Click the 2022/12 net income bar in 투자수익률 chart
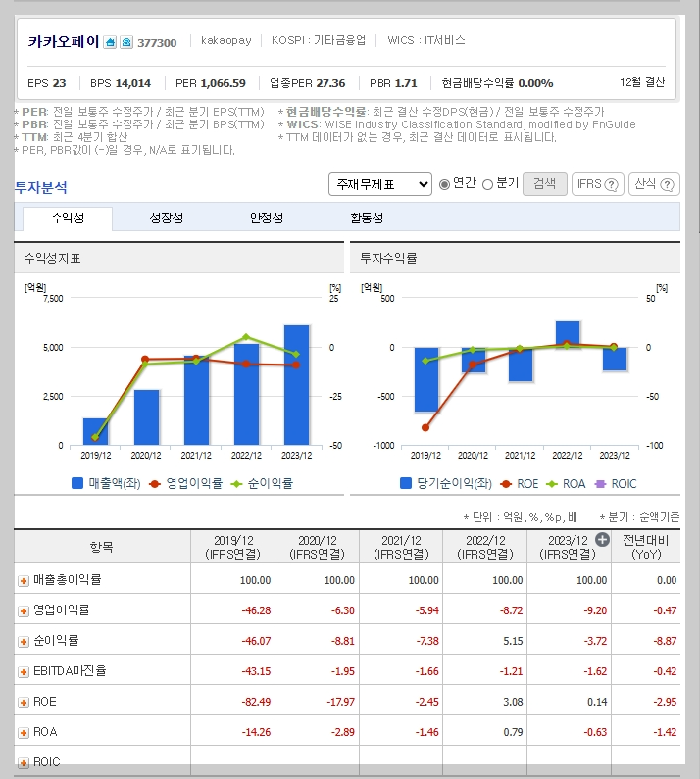This screenshot has height=779, width=700. click(568, 334)
